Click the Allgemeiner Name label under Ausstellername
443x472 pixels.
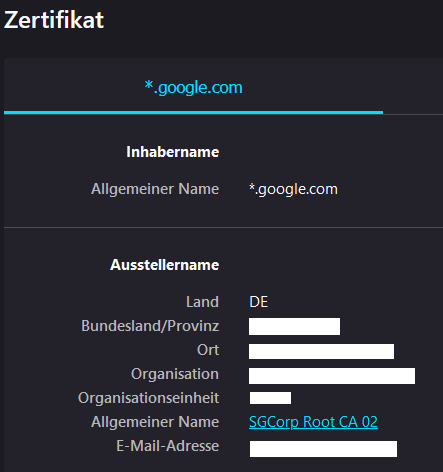155,422
